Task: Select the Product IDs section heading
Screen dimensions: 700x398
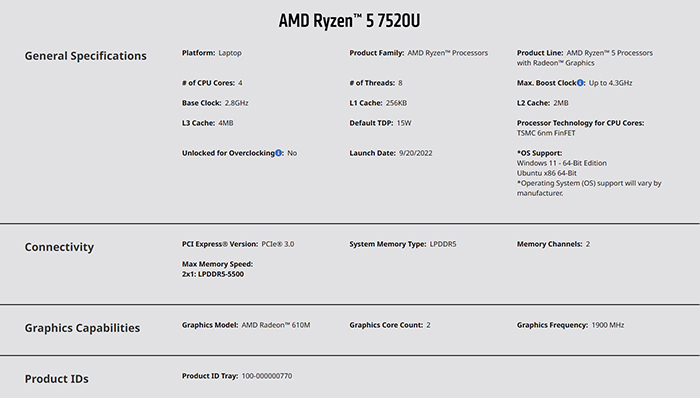Action: (x=57, y=379)
